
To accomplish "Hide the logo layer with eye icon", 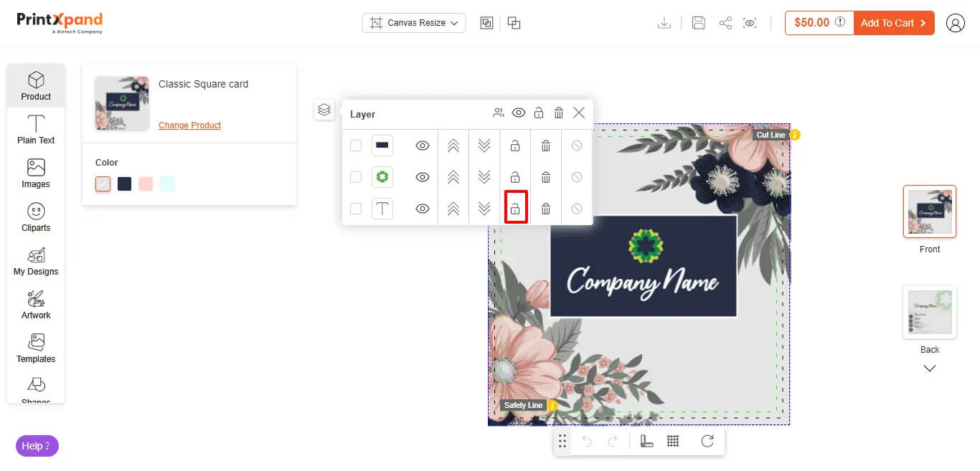I will (423, 177).
